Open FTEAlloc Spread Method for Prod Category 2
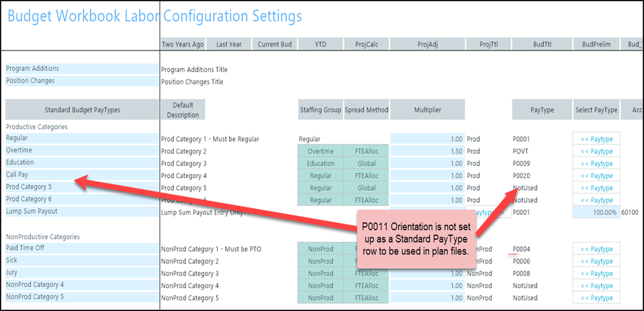Image resolution: width=644 pixels, height=311 pixels. pos(365,151)
